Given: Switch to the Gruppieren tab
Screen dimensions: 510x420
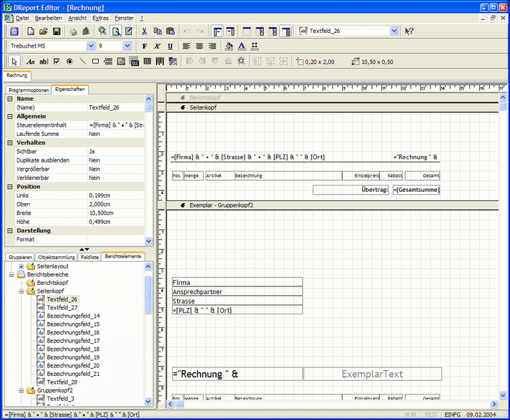Looking at the screenshot, I should point(20,258).
